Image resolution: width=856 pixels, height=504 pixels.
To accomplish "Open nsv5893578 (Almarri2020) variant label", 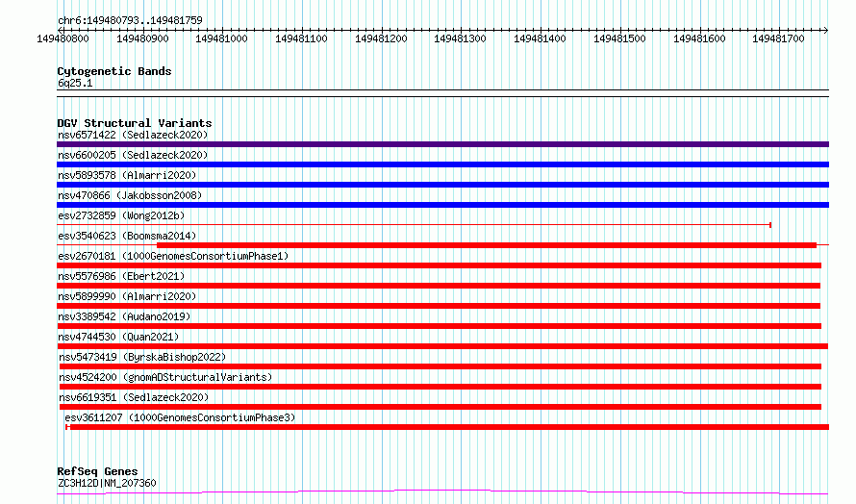I will (127, 175).
